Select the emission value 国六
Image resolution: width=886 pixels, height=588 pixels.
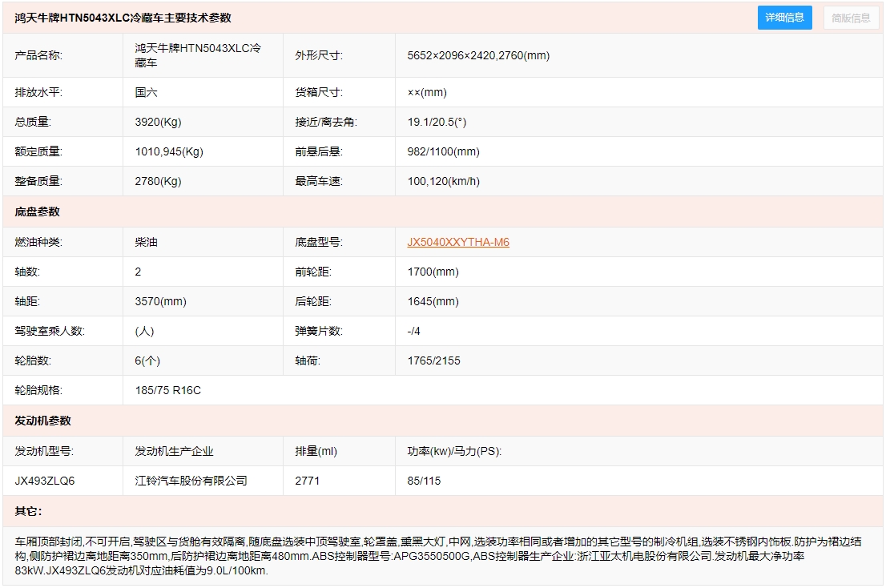(147, 92)
